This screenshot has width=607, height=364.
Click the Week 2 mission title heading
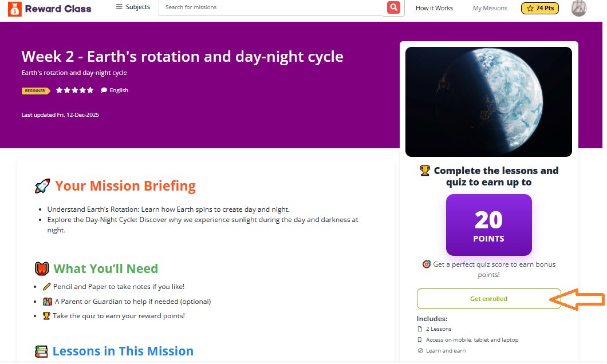click(182, 57)
